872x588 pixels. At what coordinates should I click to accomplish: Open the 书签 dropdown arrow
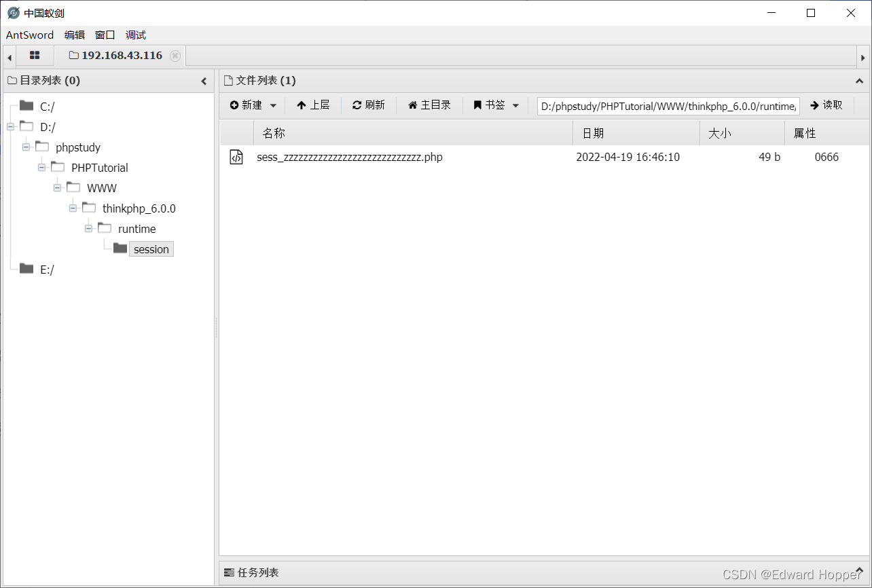point(516,106)
